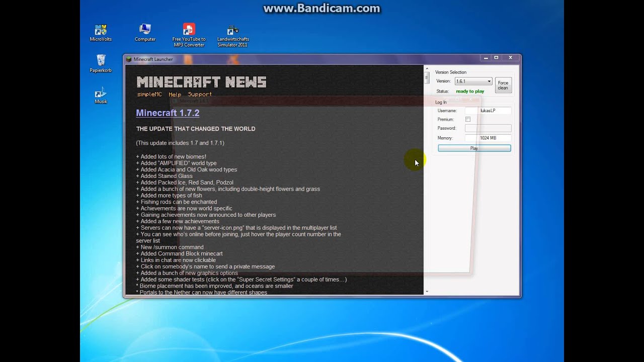
Task: Minimize the Minecraft Launcher window
Action: pyautogui.click(x=486, y=58)
